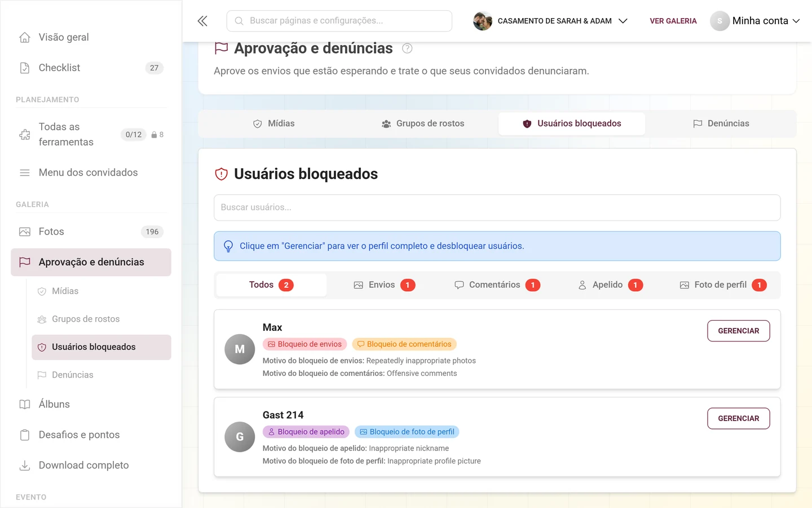Open the Denúncias tab

(721, 124)
